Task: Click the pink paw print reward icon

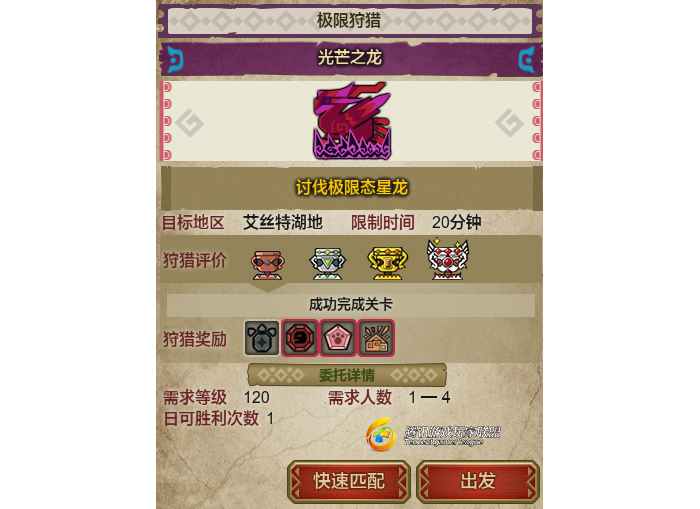Action: pyautogui.click(x=338, y=338)
